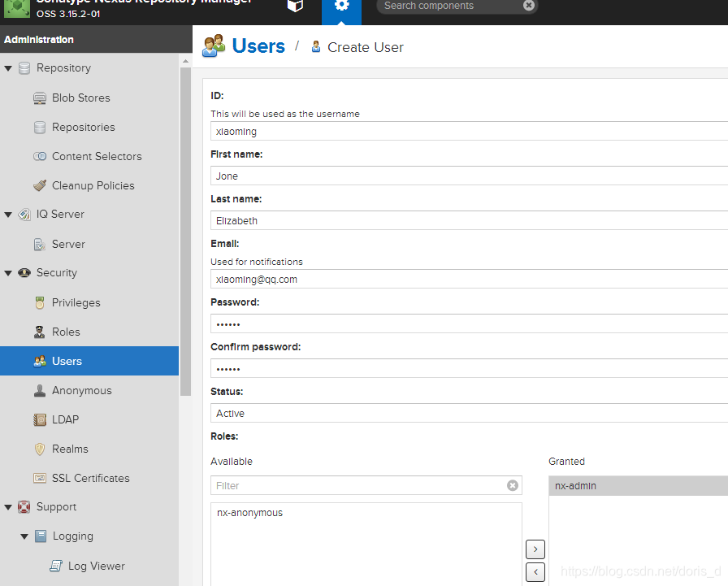Move selected role to Granted
This screenshot has width=728, height=586.
[x=535, y=549]
